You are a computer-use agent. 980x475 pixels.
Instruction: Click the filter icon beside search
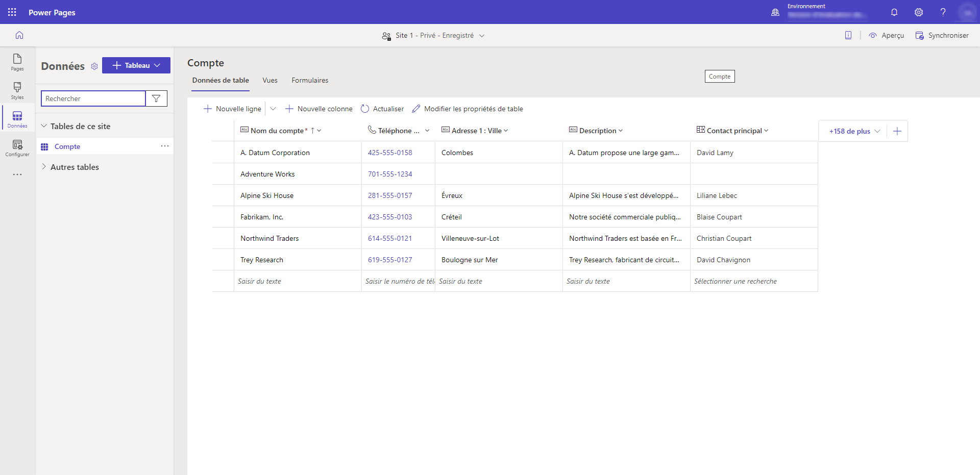[156, 98]
